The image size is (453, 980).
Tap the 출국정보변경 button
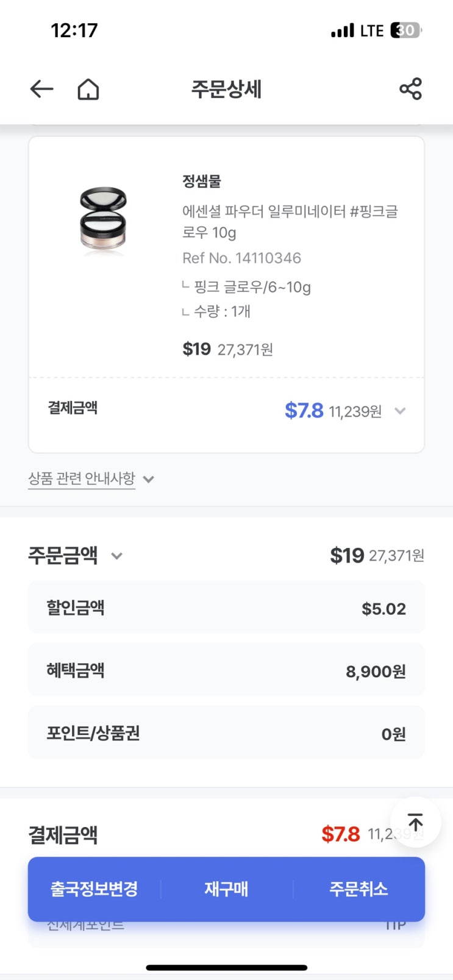(x=94, y=889)
